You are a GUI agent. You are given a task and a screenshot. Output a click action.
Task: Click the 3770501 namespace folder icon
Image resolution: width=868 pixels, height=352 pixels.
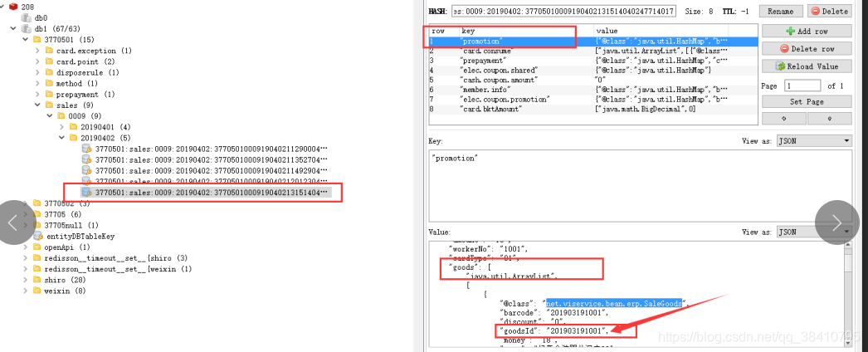37,40
